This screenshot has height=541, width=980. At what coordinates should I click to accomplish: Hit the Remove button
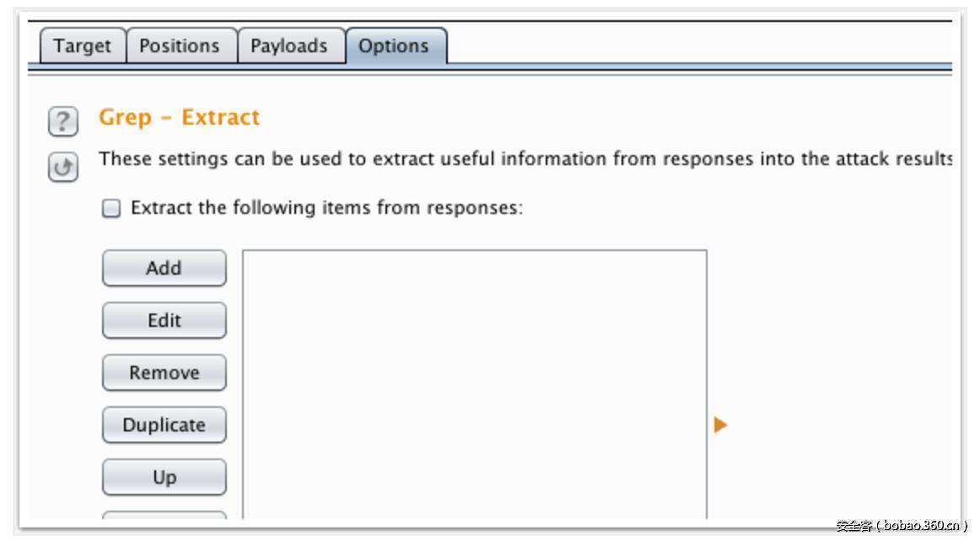point(164,373)
